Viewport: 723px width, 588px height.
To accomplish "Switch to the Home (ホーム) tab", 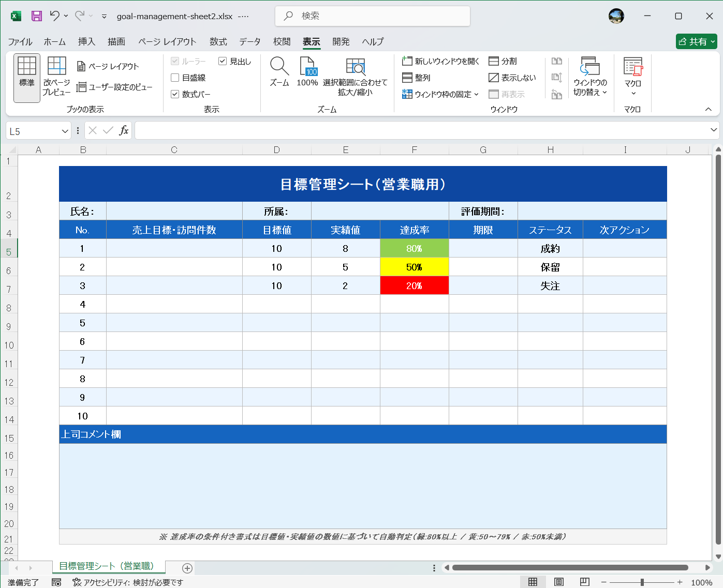I will click(55, 41).
